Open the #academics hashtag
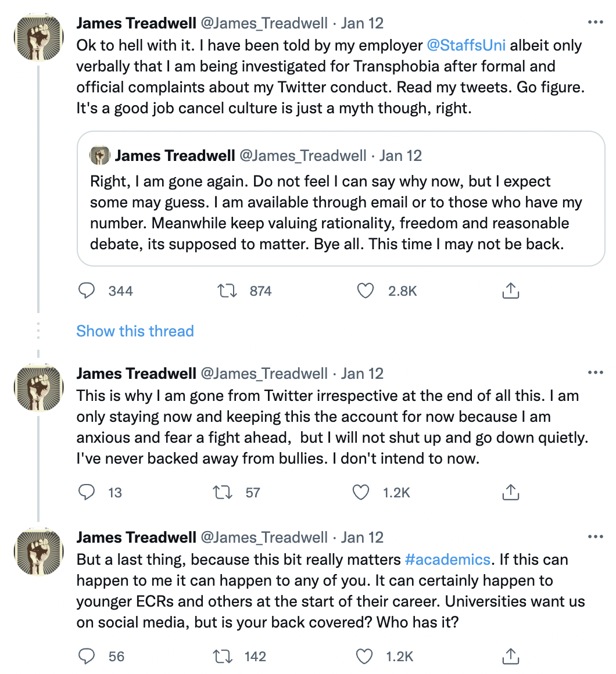616x674 pixels. 447,559
